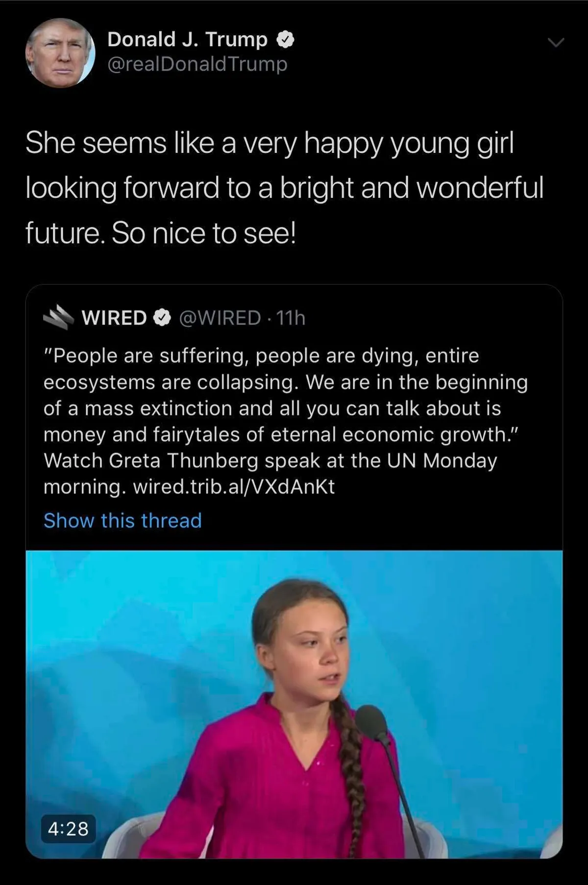Viewport: 588px width, 885px height.
Task: Click the "So nice to see!" sentence
Action: pos(203,233)
